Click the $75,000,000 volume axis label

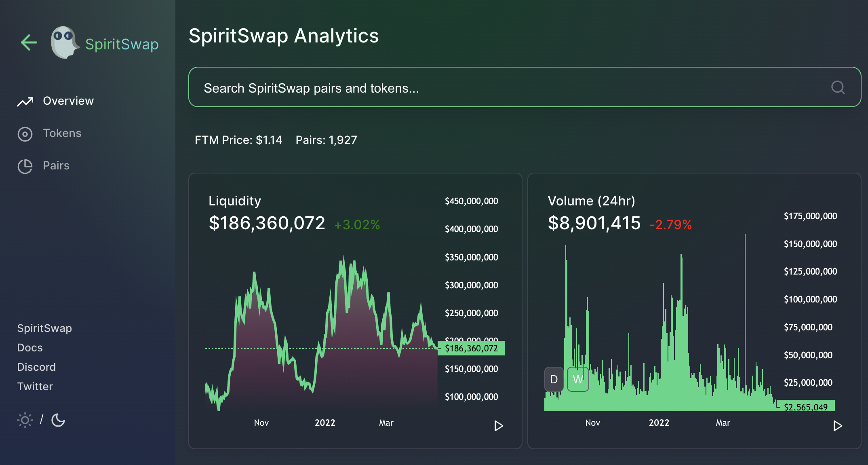(x=808, y=327)
